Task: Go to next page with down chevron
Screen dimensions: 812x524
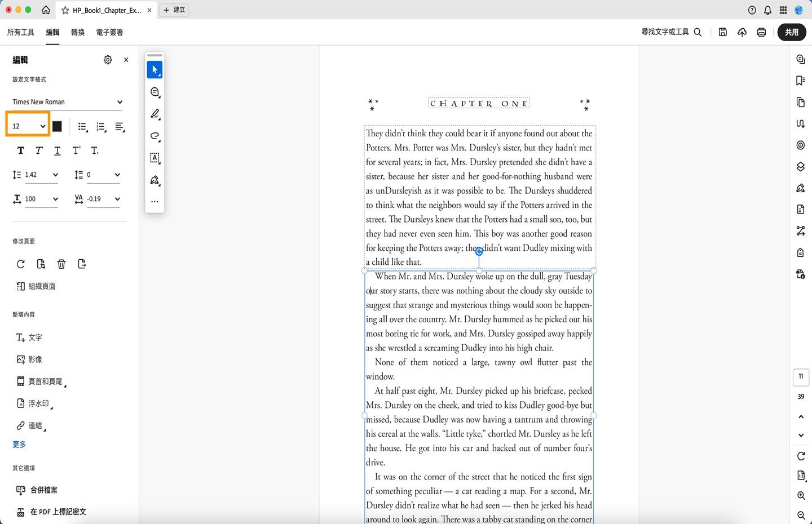Action: coord(801,435)
